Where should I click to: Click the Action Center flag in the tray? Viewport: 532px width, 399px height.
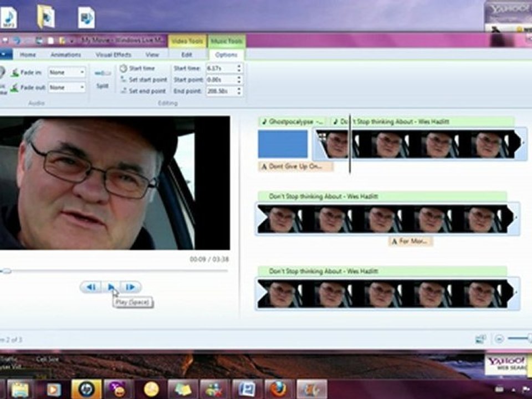pyautogui.click(x=526, y=389)
